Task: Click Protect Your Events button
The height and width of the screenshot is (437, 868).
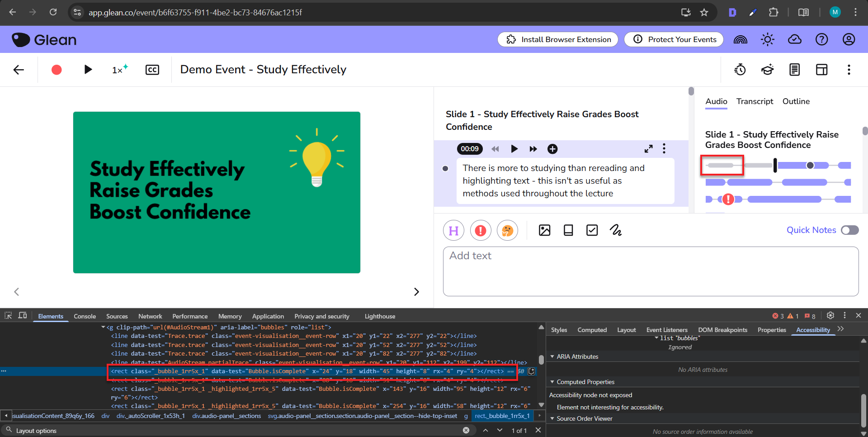Action: 674,40
